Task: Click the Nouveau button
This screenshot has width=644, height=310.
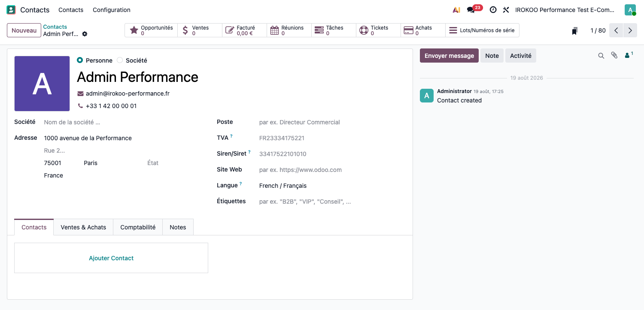Action: (24, 30)
